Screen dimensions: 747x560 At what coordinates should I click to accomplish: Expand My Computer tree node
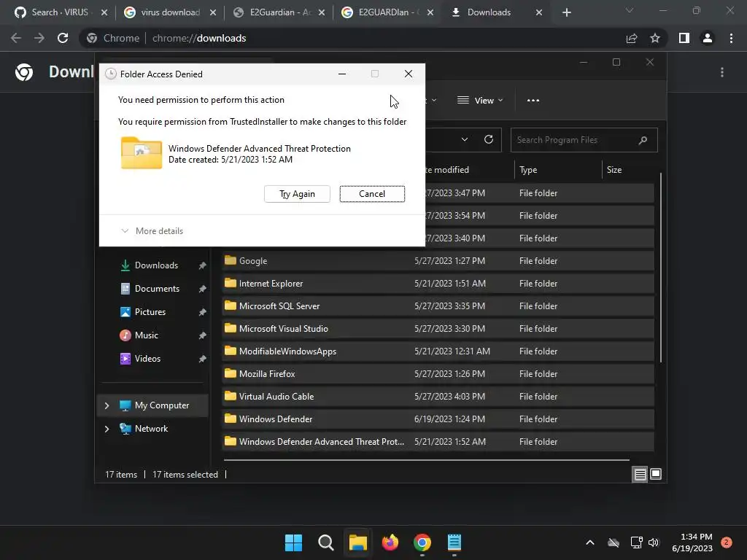pos(107,405)
